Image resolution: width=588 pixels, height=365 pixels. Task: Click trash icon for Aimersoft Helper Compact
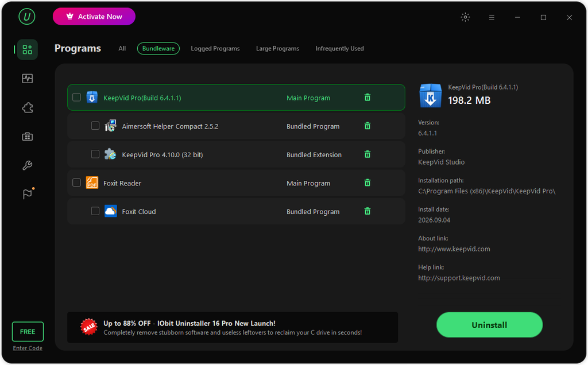click(367, 126)
